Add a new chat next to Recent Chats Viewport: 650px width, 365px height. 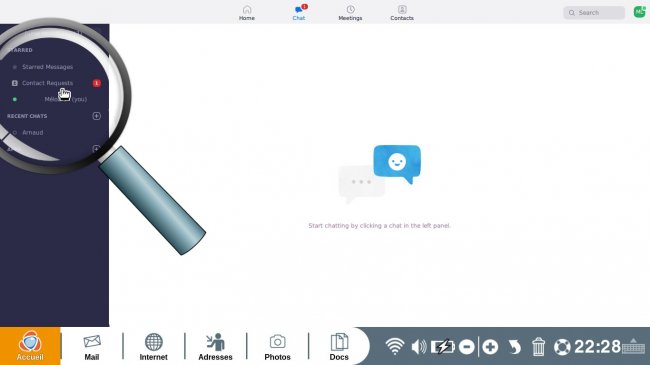point(97,116)
